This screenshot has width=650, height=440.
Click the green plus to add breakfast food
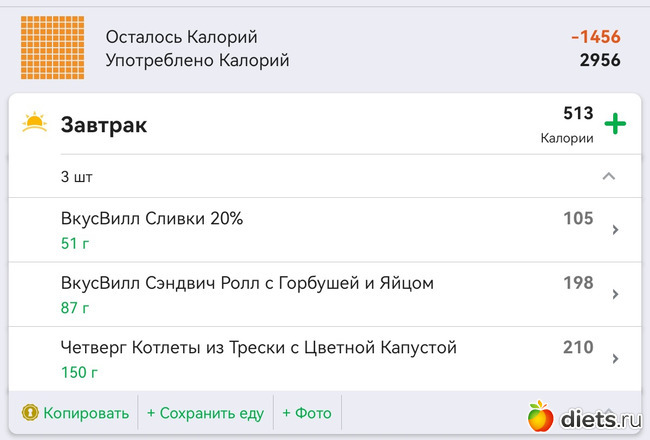click(615, 125)
